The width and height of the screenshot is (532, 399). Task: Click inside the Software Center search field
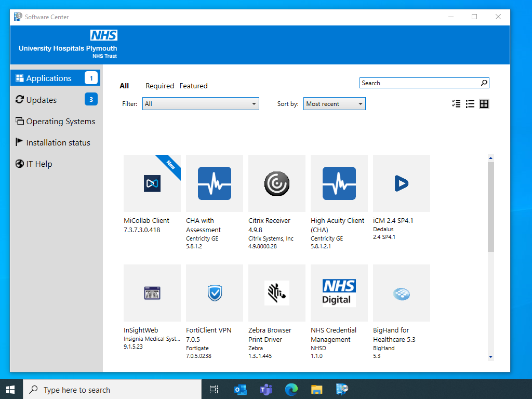click(x=420, y=83)
